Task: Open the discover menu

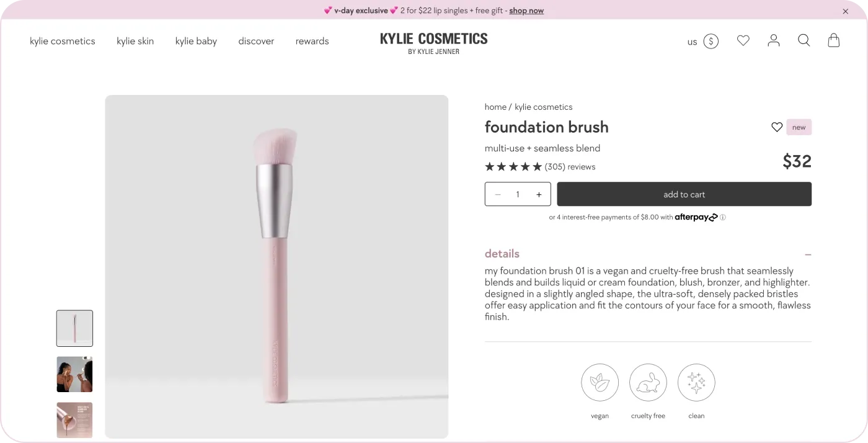Action: [x=256, y=41]
